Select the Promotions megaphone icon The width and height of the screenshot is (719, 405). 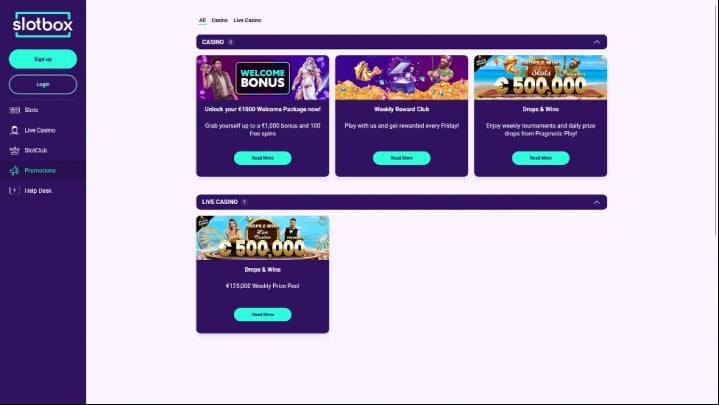point(14,171)
